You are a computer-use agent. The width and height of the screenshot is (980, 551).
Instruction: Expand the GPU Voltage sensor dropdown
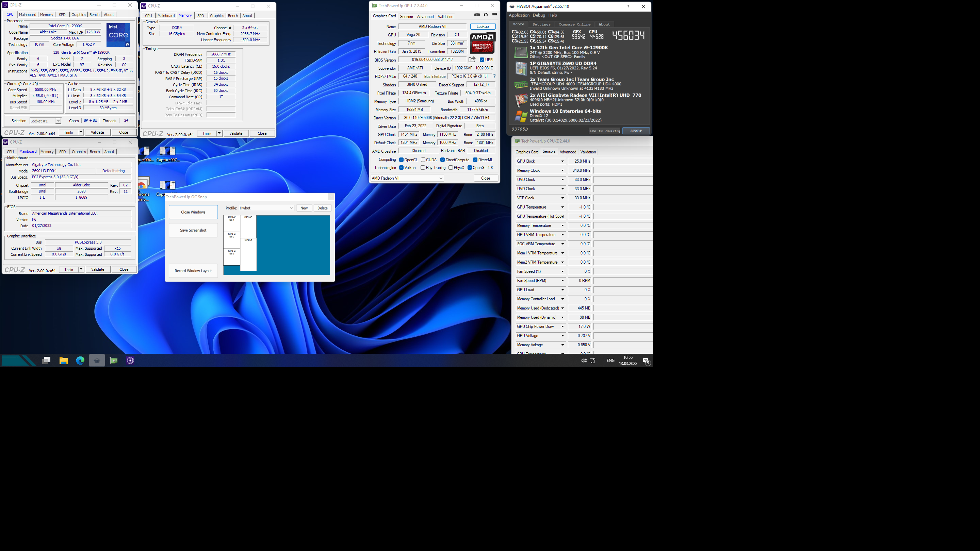tap(562, 336)
